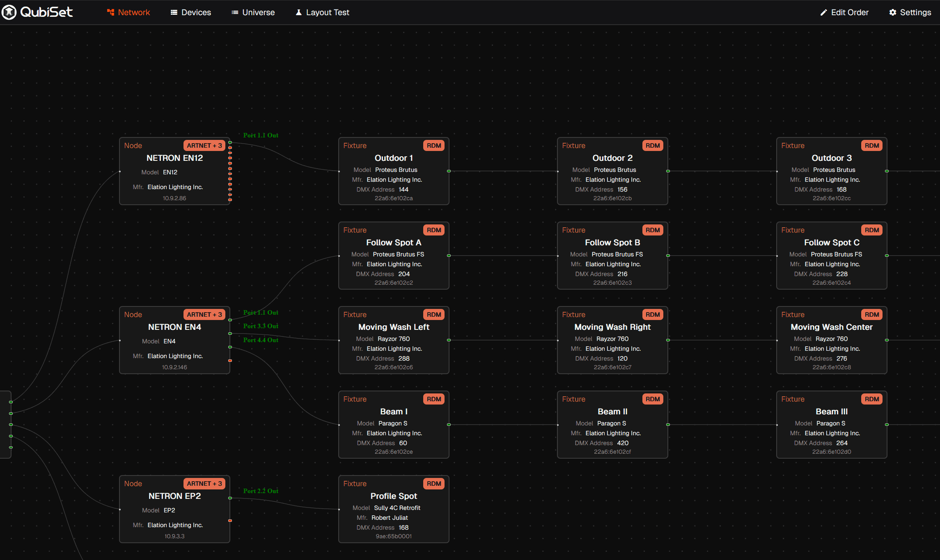Screen dimensions: 940x560
Task: Click the output port handle on Follow Spot B
Action: click(x=668, y=256)
